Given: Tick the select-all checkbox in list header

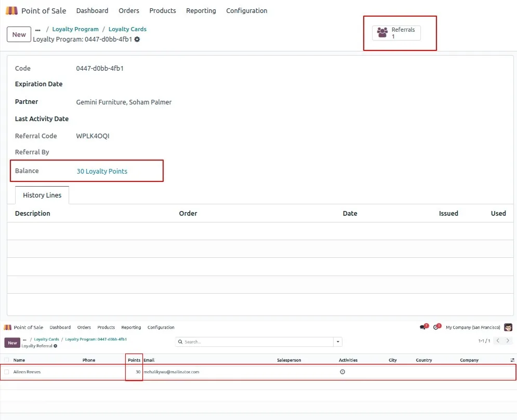Looking at the screenshot, I should click(7, 360).
